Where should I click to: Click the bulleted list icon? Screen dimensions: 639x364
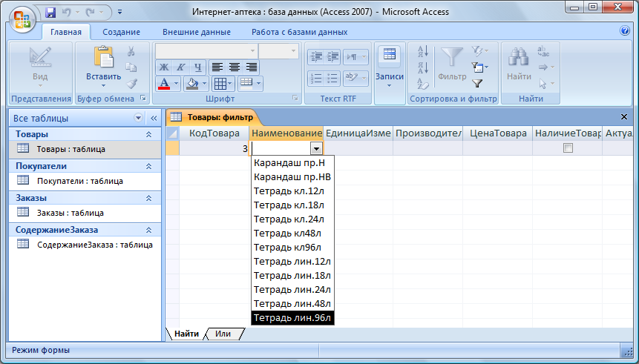click(x=333, y=78)
